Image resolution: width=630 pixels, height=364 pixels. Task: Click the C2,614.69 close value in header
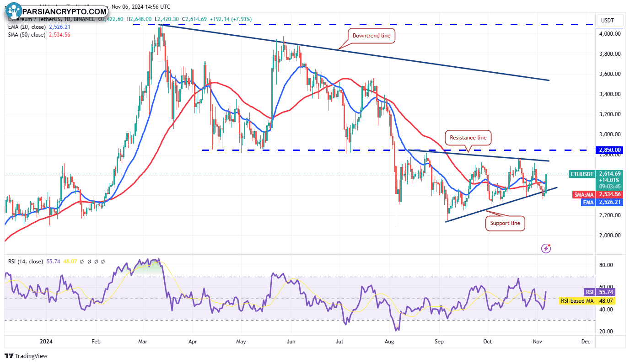click(194, 19)
